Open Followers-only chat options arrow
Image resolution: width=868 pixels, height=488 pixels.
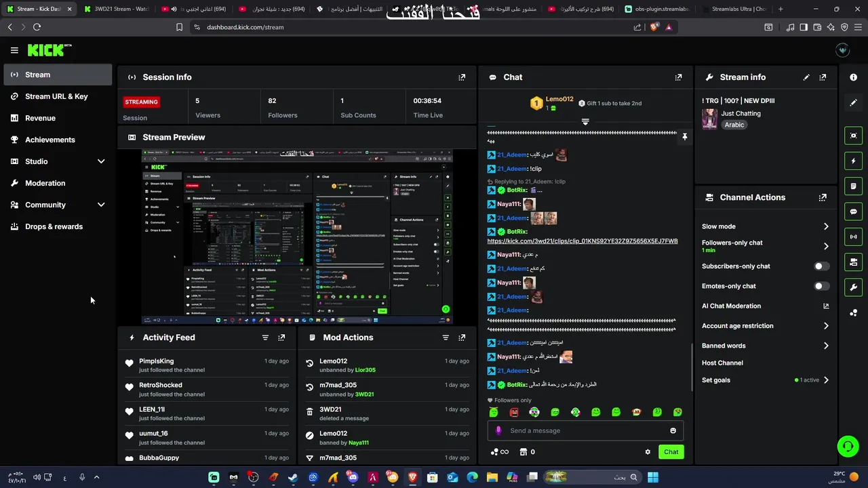[x=826, y=246]
